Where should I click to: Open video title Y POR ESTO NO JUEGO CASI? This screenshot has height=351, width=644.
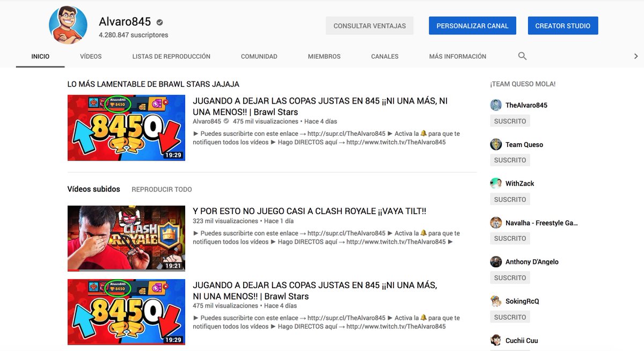(x=310, y=211)
